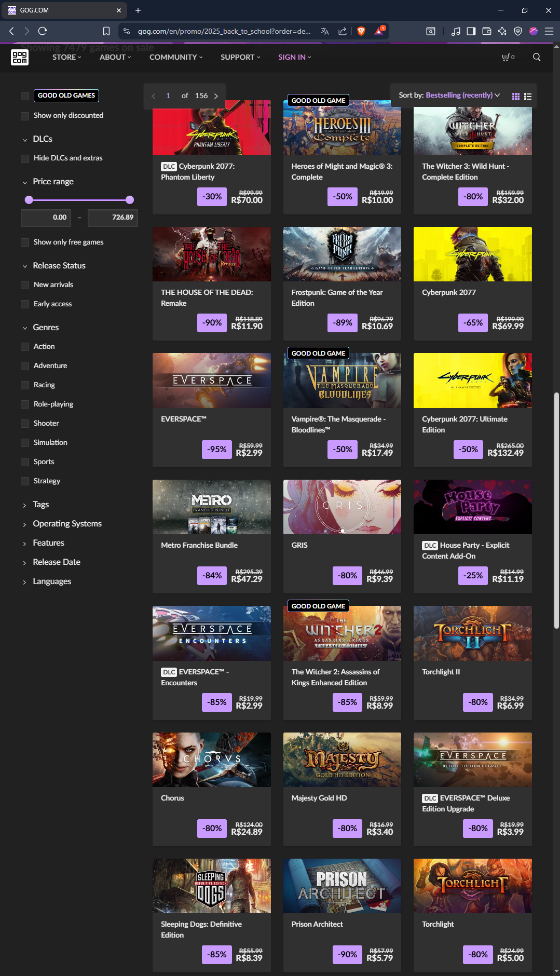Open Brave VPN shield icon
The width and height of the screenshot is (560, 976).
tap(517, 31)
